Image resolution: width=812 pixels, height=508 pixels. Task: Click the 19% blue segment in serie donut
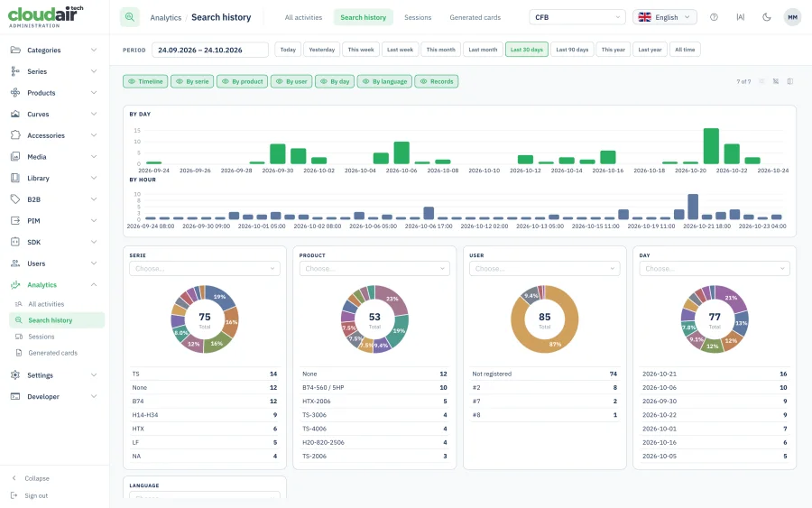[x=221, y=297]
